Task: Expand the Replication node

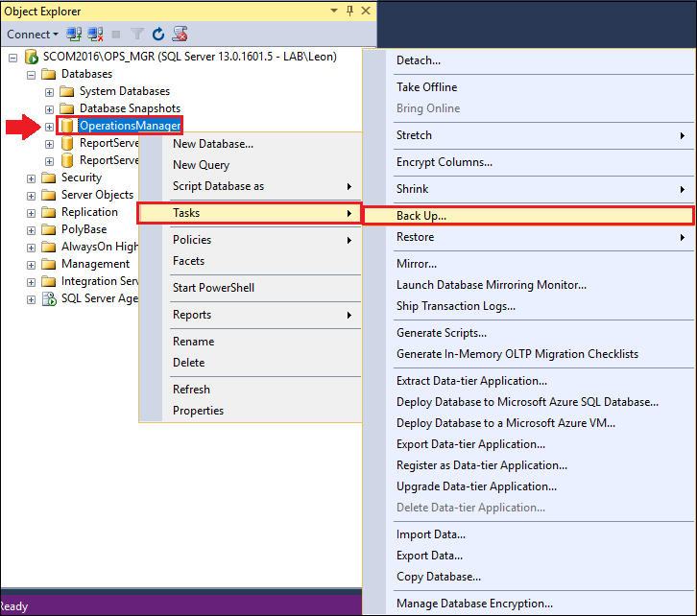Action: [31, 214]
